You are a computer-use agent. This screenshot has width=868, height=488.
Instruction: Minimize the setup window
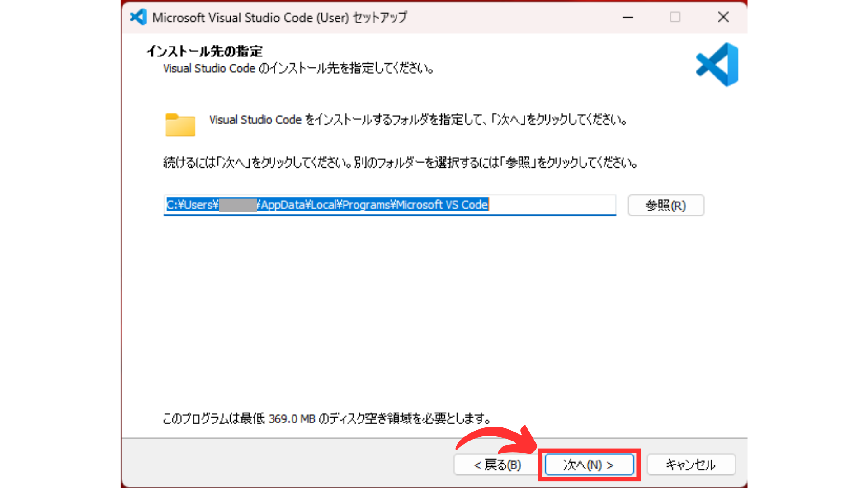point(628,17)
